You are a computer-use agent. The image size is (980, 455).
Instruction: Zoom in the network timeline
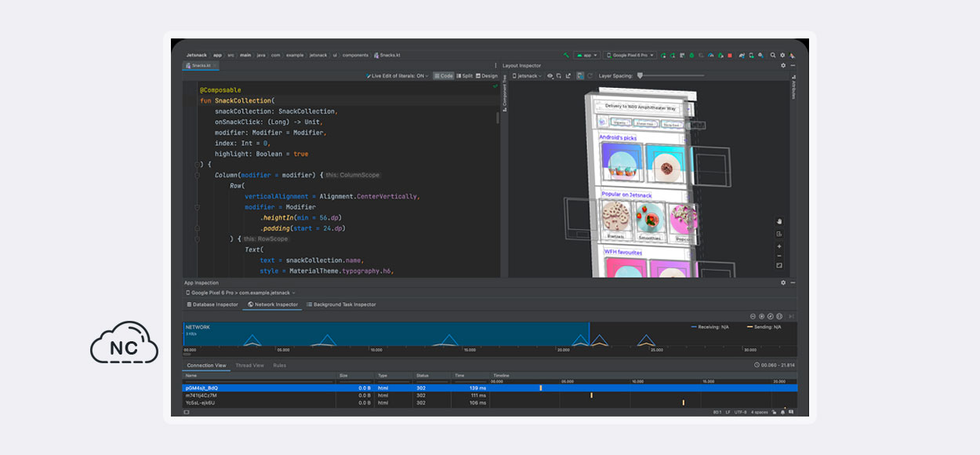(x=761, y=316)
